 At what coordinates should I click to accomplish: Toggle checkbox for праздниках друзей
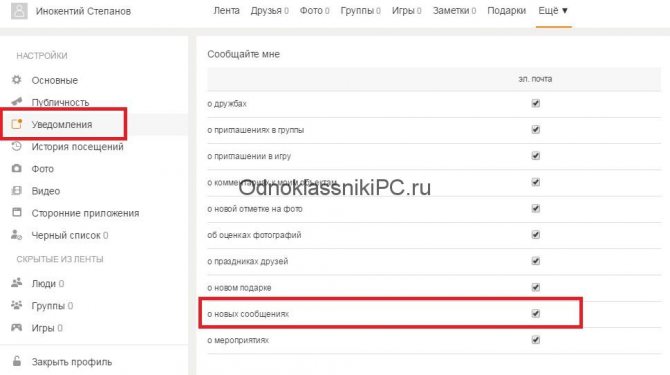[535, 261]
